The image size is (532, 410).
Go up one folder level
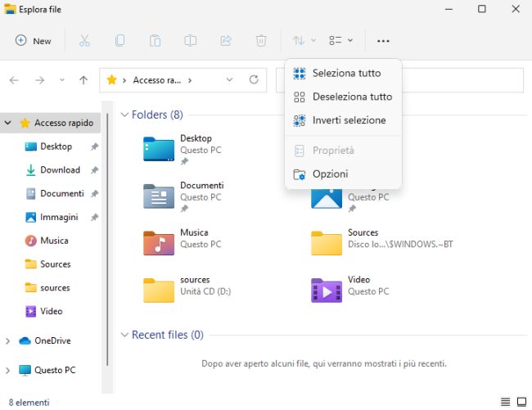click(83, 80)
